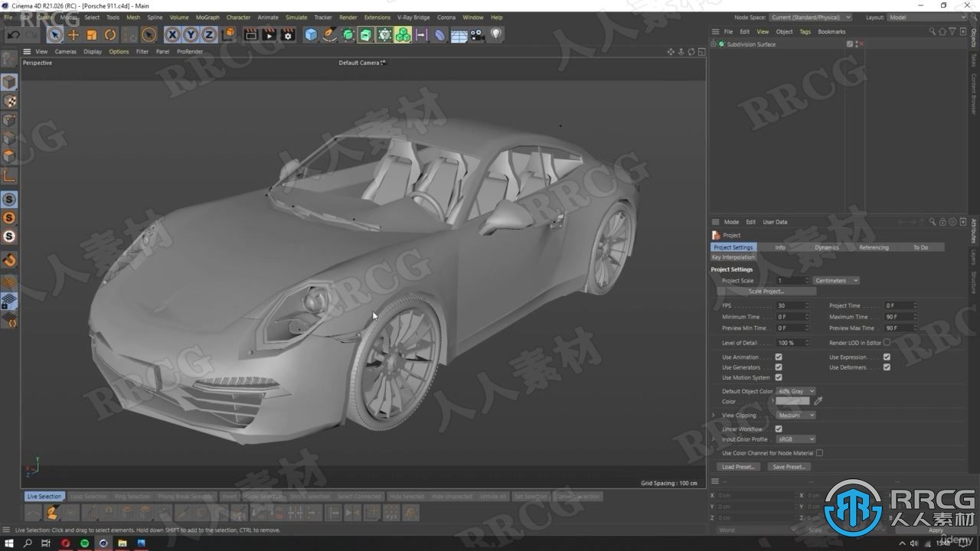Add a Cube primitive object
Viewport: 980px width, 551px height.
[311, 34]
